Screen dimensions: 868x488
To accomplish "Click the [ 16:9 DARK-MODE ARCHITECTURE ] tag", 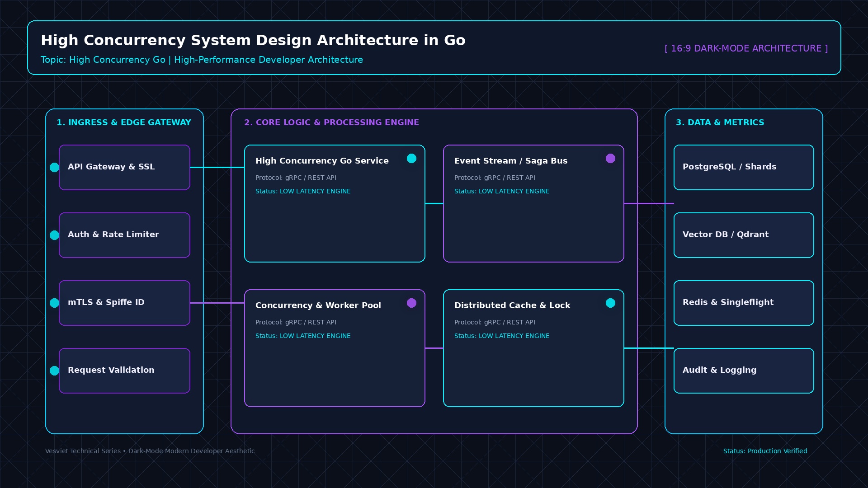I will (746, 48).
